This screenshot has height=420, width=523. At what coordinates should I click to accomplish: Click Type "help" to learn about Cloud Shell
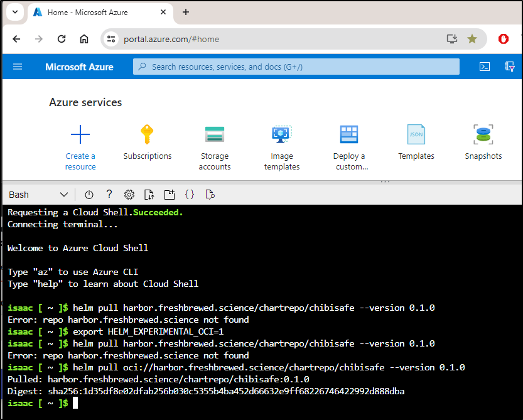coord(103,284)
